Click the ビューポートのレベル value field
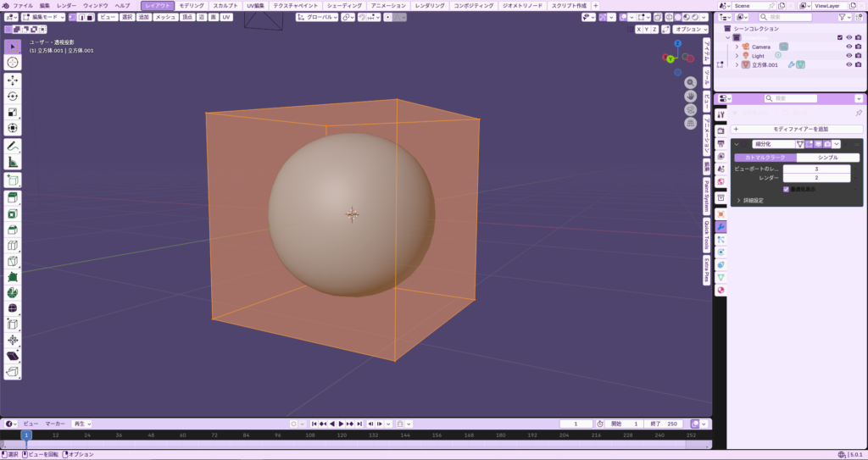 [x=816, y=169]
